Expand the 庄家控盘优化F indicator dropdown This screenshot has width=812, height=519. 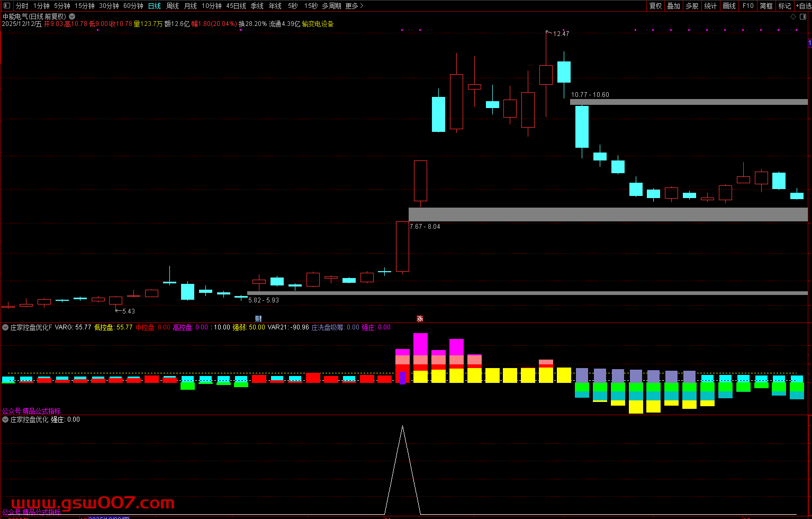[x=5, y=327]
